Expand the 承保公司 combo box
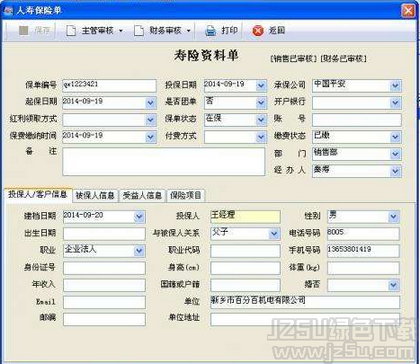 tap(395, 86)
